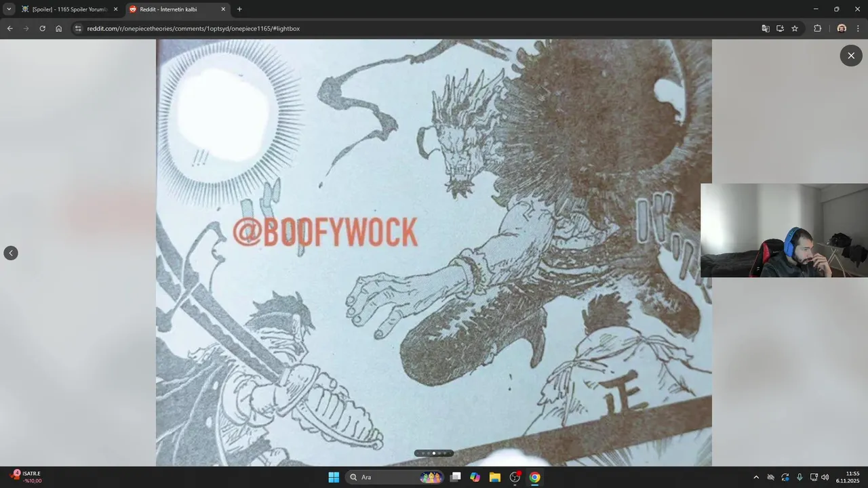Go forward in browser history
The height and width of the screenshot is (488, 868).
pos(26,28)
